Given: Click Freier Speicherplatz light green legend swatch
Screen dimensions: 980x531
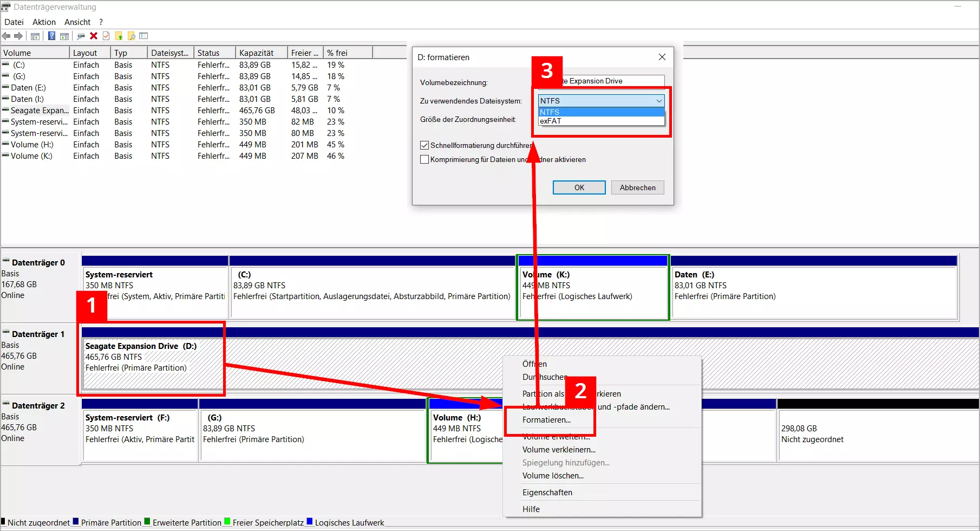Looking at the screenshot, I should (x=227, y=522).
